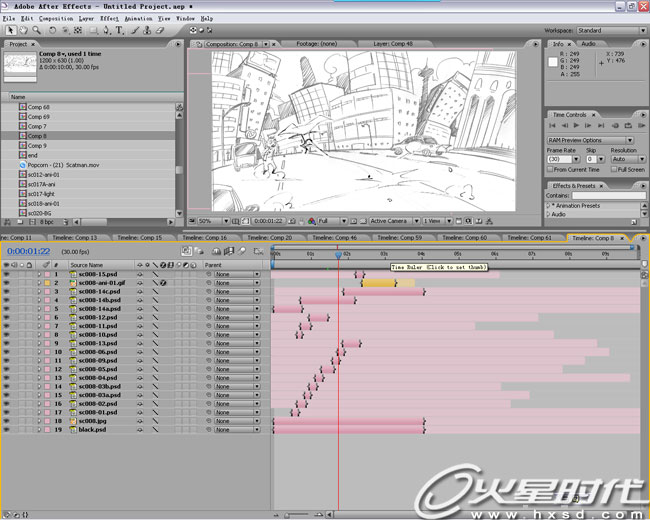
Task: Toggle visibility of sc008-12.psd layer
Action: tap(6, 317)
